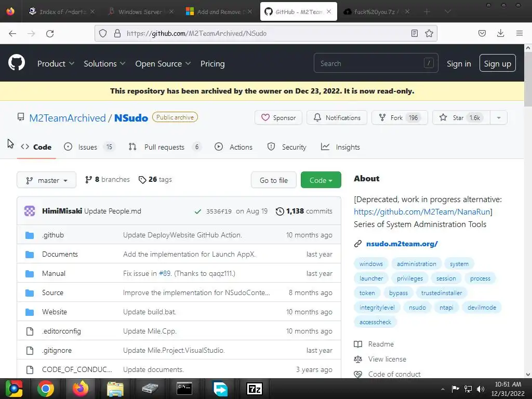
Task: Open the .github folder
Action: point(53,235)
